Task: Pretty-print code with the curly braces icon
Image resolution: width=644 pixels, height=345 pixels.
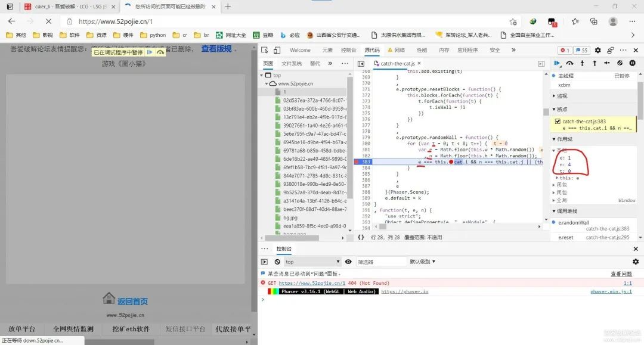Action: [361, 237]
